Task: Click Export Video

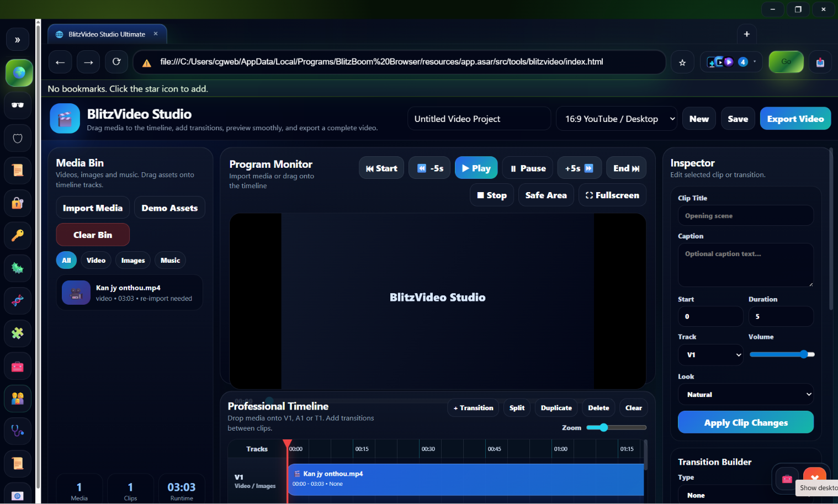Action: [795, 119]
